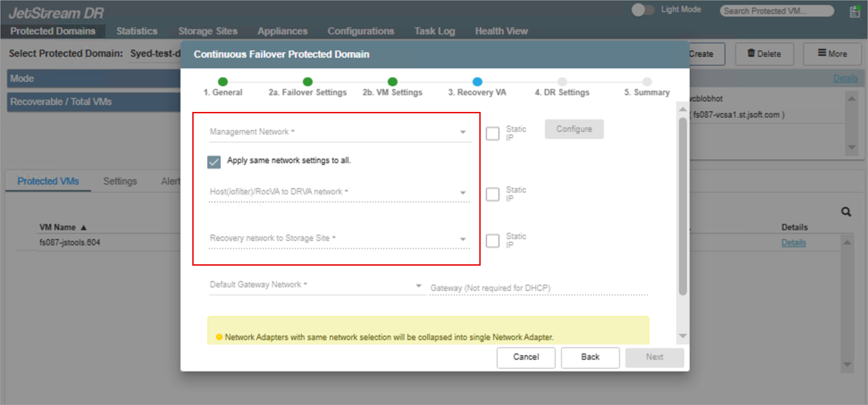Viewport: 868px width, 405px height.
Task: Uncheck Apply same network settings to all
Action: [214, 162]
